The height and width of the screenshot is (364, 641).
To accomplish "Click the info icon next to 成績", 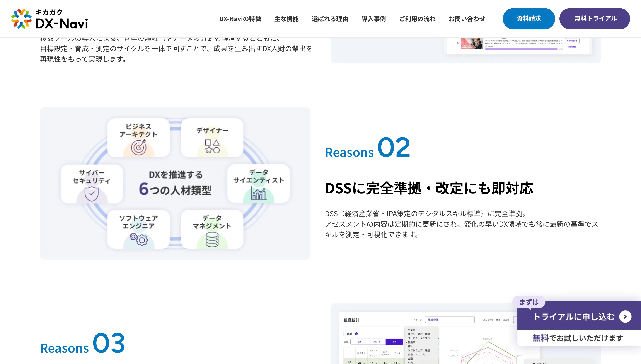I will tap(356, 334).
